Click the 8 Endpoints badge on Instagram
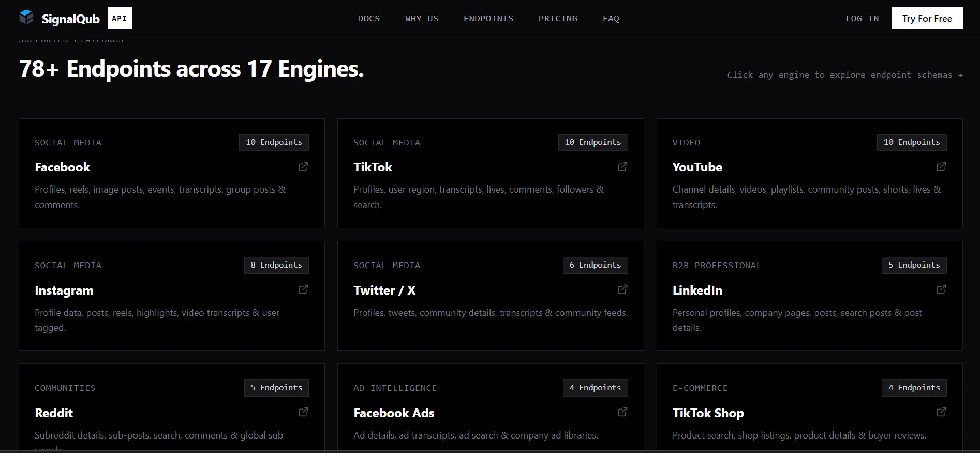980x453 pixels. click(276, 265)
